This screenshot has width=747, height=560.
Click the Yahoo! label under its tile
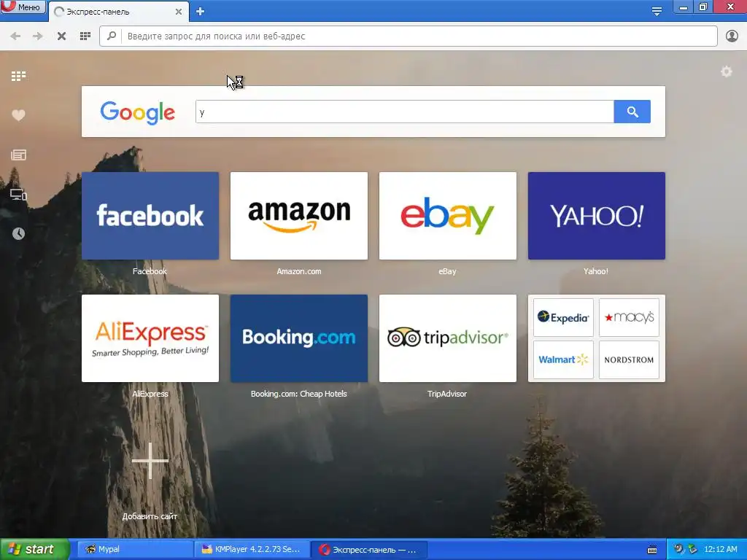point(595,271)
